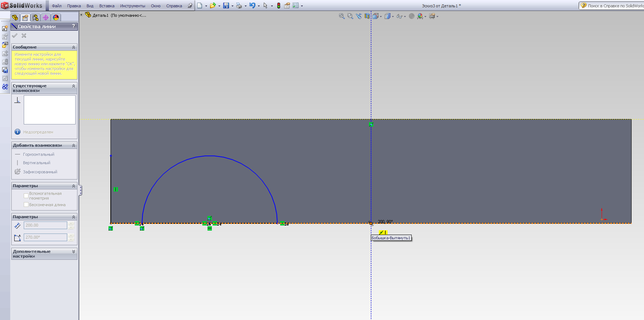Viewport: 644px width, 320px height.
Task: Open the Справка menu
Action: 174,6
